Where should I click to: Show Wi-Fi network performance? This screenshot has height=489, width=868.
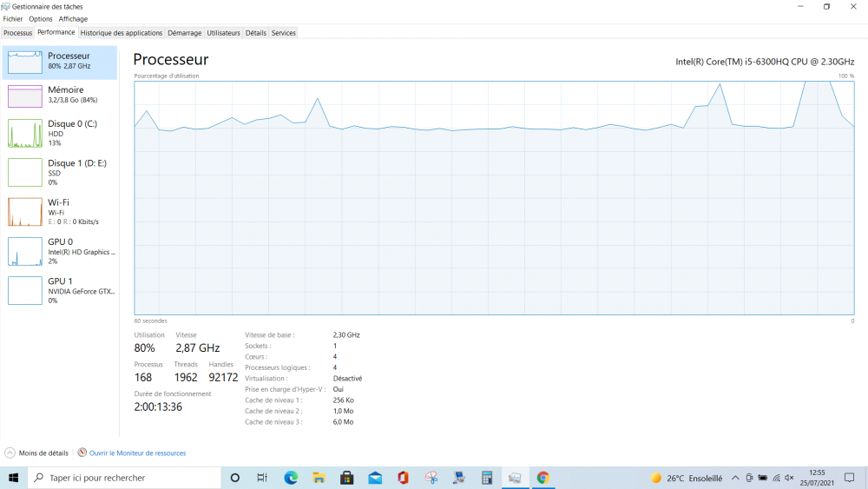click(x=60, y=212)
